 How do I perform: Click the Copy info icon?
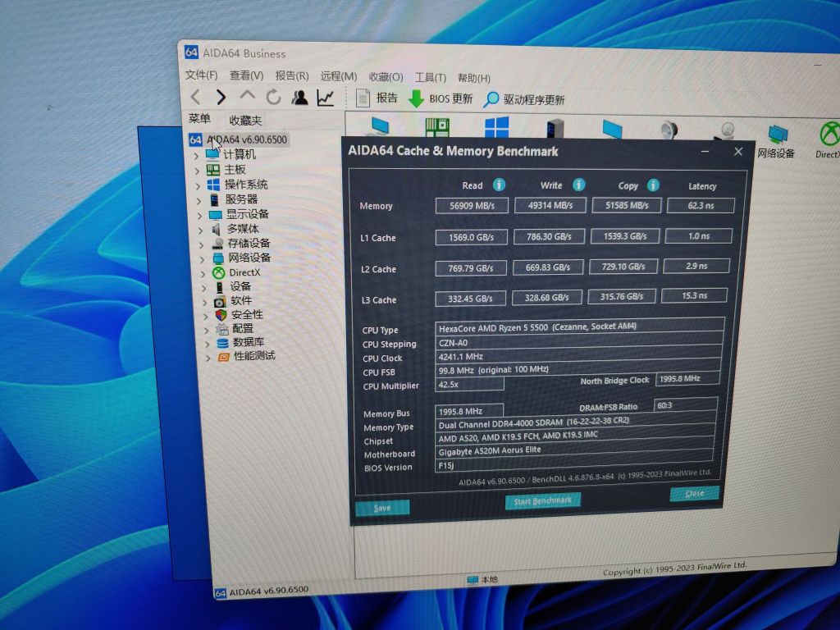coord(653,185)
